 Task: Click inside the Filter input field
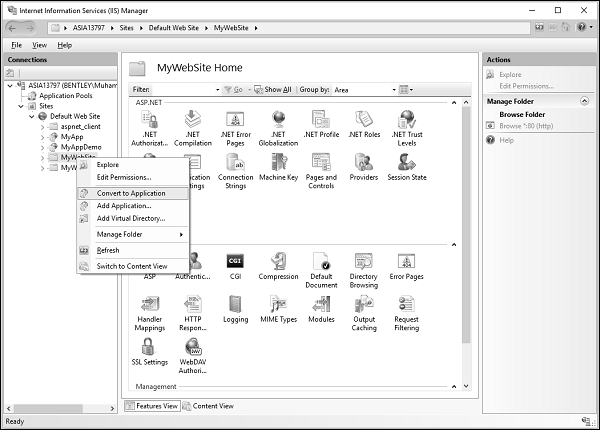tap(185, 90)
